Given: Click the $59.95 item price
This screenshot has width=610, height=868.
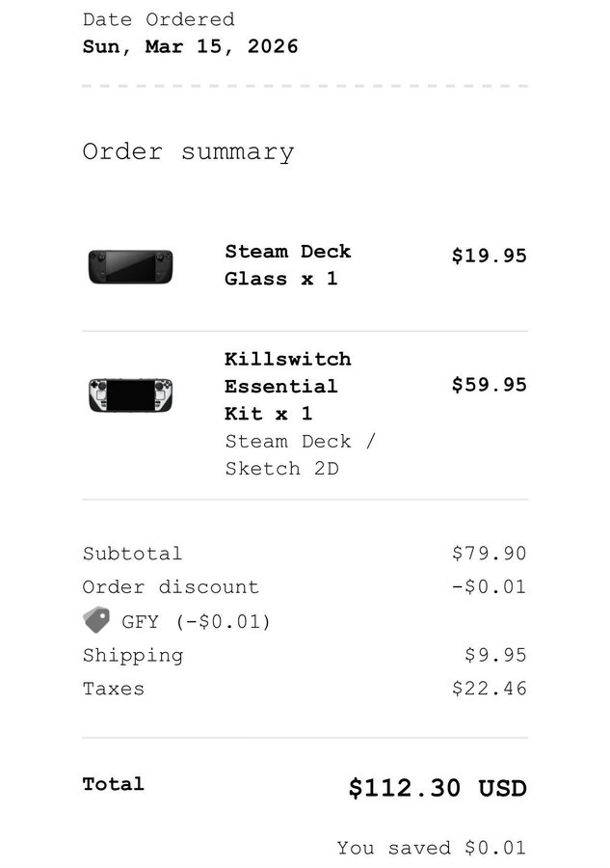Looking at the screenshot, I should 489,385.
